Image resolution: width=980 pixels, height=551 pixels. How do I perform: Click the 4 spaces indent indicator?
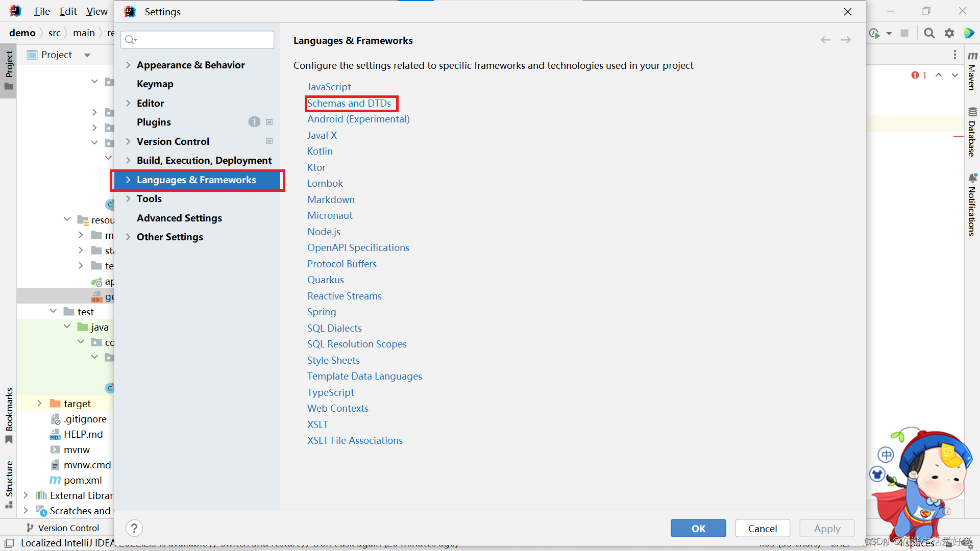[915, 543]
